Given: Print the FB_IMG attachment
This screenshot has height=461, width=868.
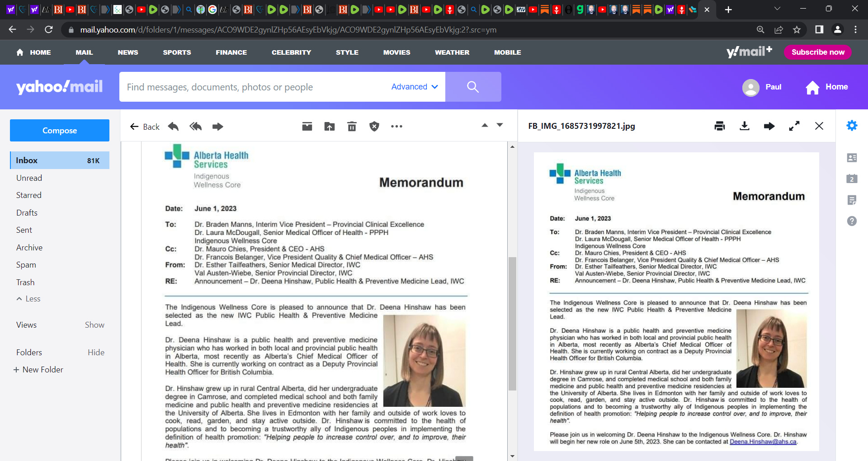Looking at the screenshot, I should coord(720,126).
